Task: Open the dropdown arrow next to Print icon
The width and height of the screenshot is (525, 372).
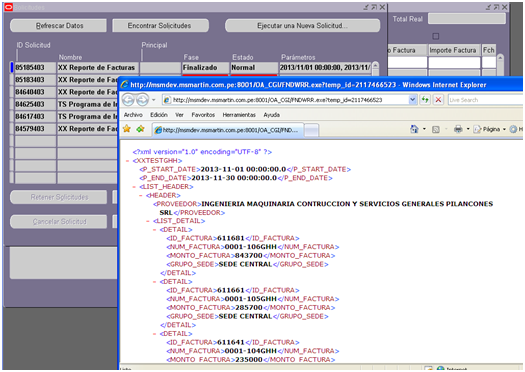Action: click(x=468, y=129)
